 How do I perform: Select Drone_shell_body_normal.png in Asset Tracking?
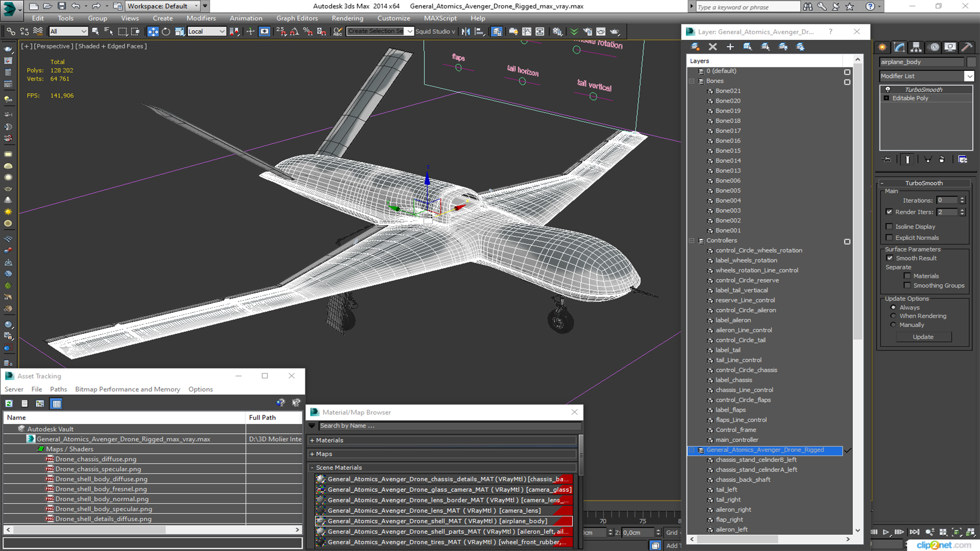point(102,499)
